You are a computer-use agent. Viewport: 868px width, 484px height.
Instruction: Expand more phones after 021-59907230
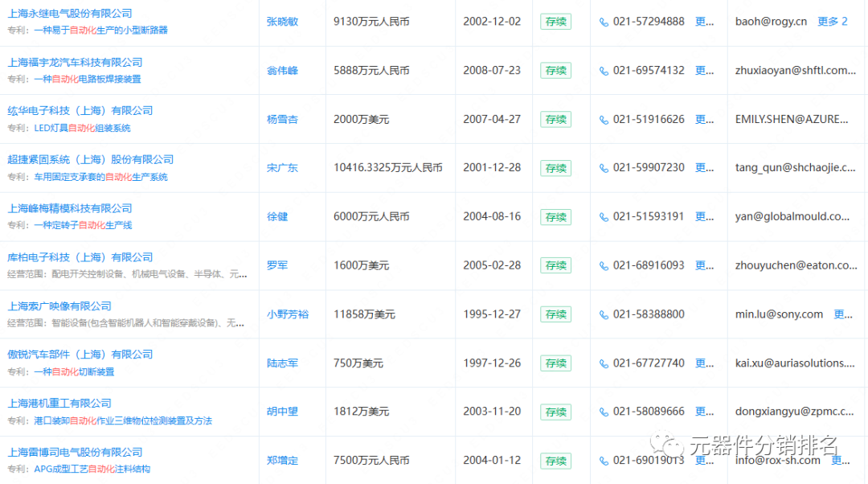(705, 167)
